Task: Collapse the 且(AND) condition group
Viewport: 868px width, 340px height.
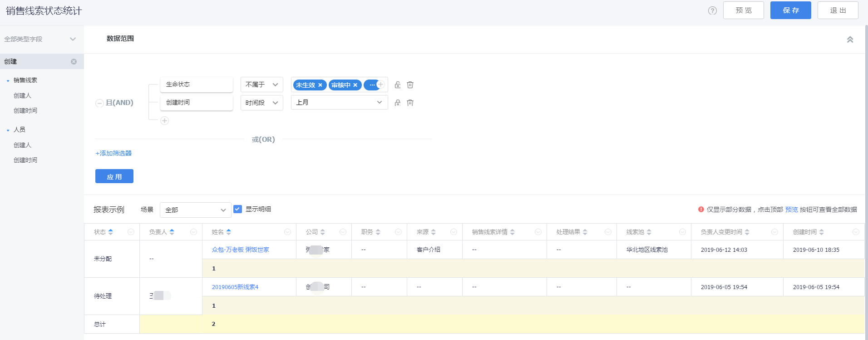Action: coord(99,103)
